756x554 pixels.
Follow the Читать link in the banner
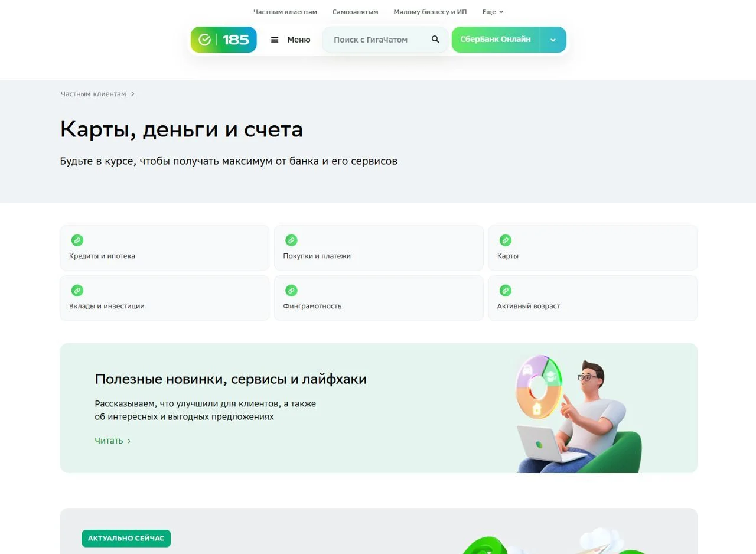pos(112,441)
